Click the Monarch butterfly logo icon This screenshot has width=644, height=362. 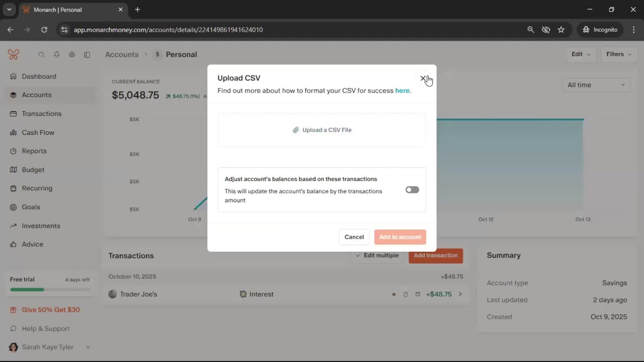[13, 54]
